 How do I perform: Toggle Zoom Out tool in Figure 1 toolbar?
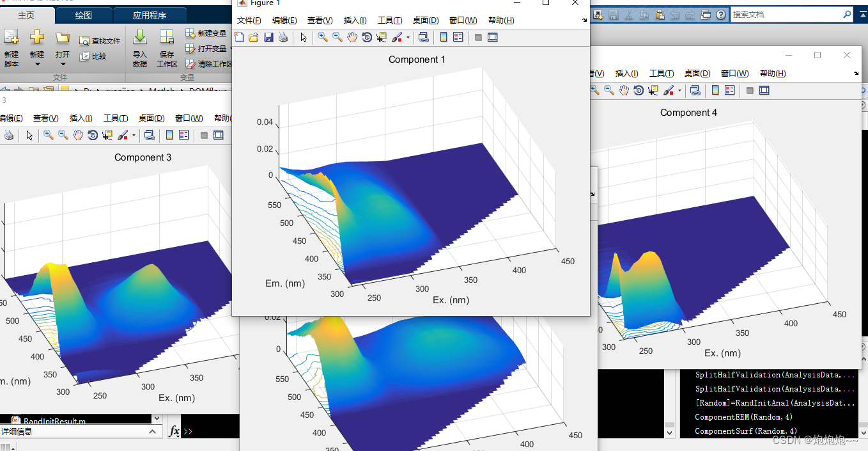coord(337,38)
